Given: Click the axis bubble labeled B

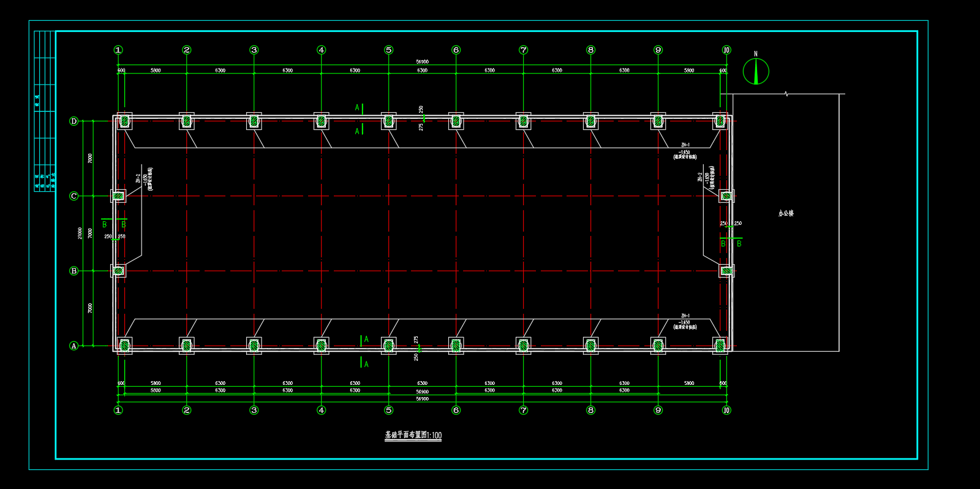Looking at the screenshot, I should (74, 271).
